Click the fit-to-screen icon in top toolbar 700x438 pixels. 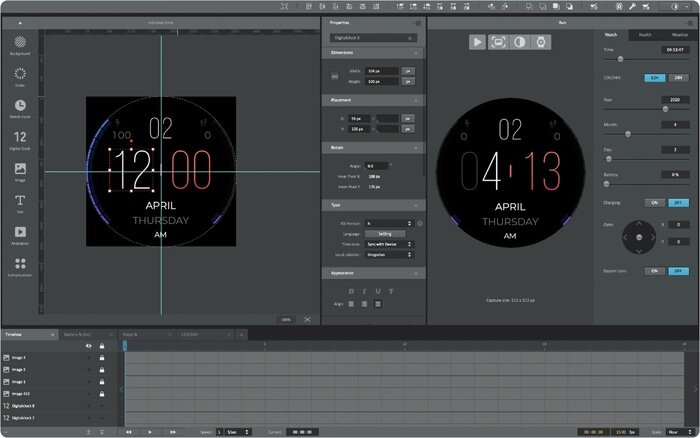click(285, 6)
